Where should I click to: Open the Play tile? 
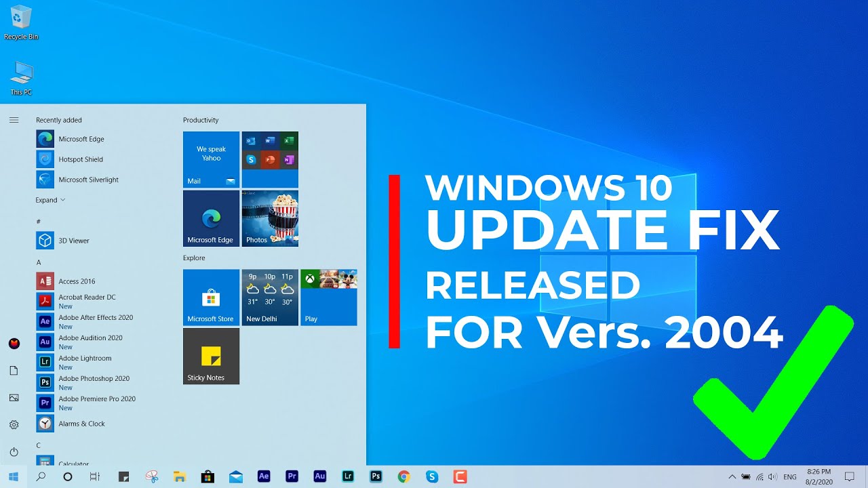pyautogui.click(x=329, y=298)
